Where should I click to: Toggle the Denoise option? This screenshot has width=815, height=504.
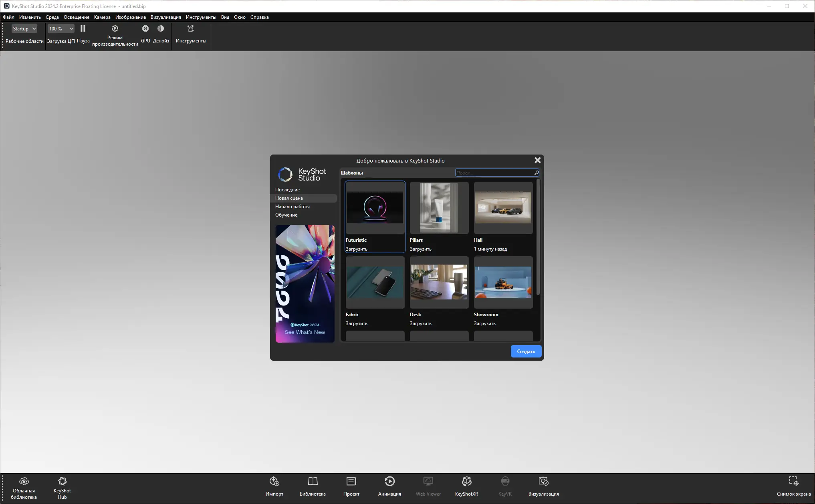coord(161,29)
